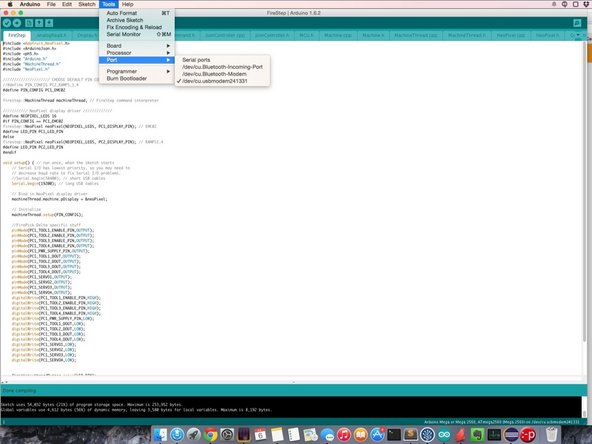
Task: Click the New sketch toolbar icon
Action: pyautogui.click(x=29, y=23)
